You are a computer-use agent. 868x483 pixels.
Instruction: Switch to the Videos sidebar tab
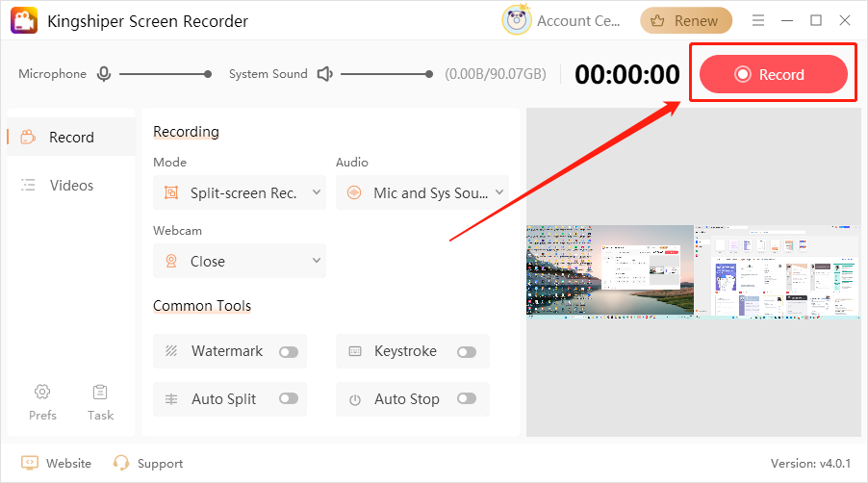pos(71,185)
